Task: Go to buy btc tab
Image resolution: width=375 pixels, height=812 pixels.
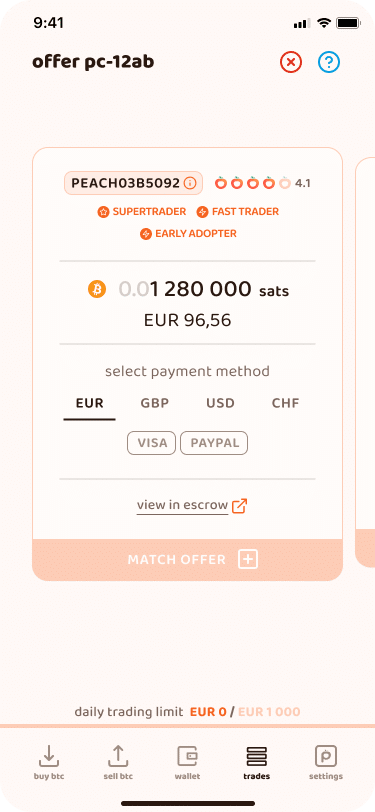Action: coord(49,762)
